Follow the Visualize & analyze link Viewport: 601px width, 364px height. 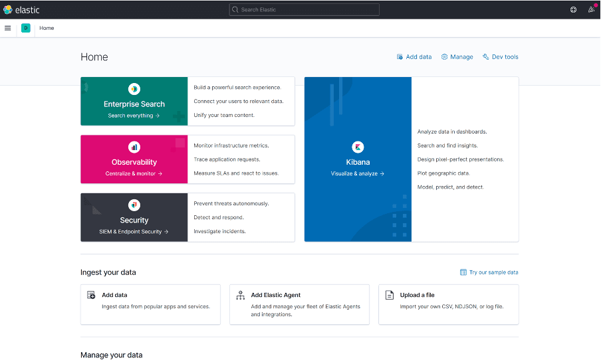358,173
